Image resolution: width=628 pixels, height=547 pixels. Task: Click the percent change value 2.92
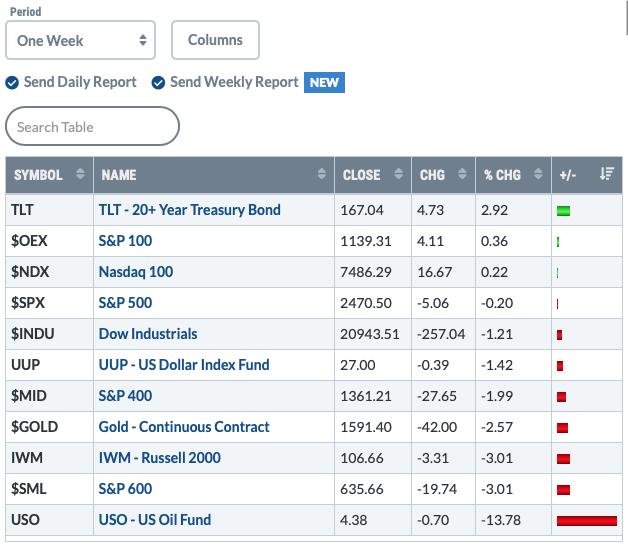tap(494, 210)
